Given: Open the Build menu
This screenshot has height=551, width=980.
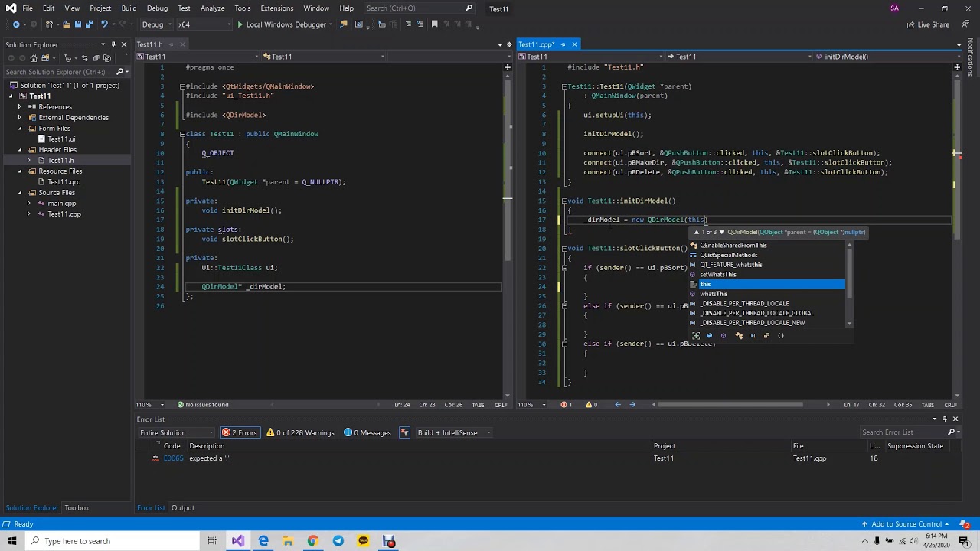Looking at the screenshot, I should pos(129,8).
